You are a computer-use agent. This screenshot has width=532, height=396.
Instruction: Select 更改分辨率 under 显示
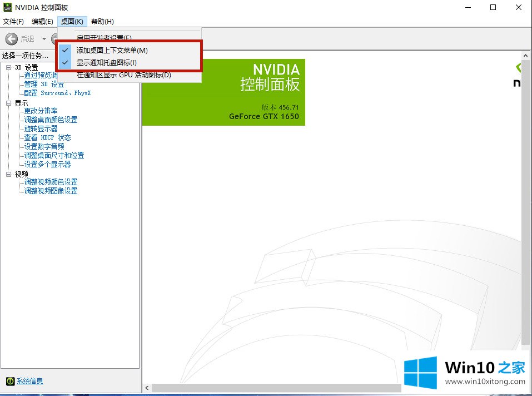click(x=41, y=111)
